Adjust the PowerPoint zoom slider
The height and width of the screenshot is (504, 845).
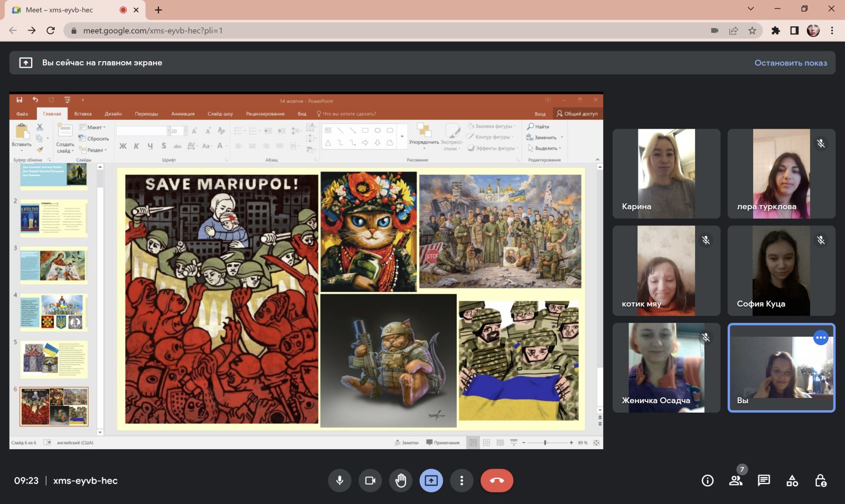546,443
